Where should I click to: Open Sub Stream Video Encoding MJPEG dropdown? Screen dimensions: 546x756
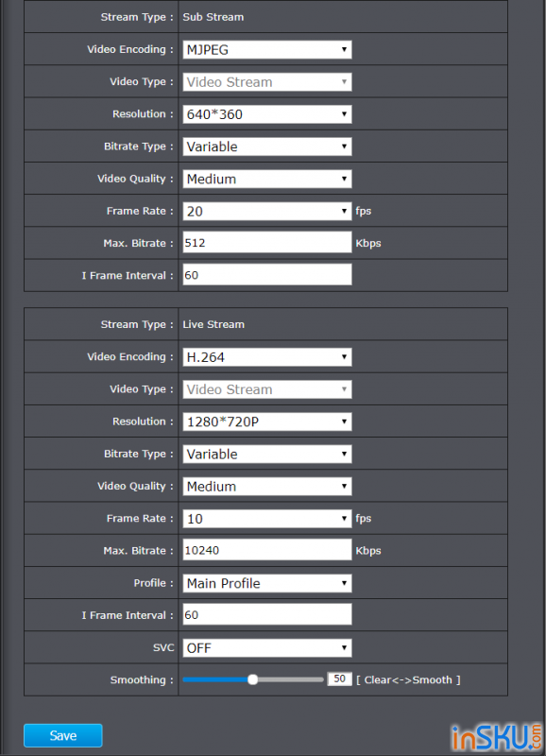[x=267, y=50]
